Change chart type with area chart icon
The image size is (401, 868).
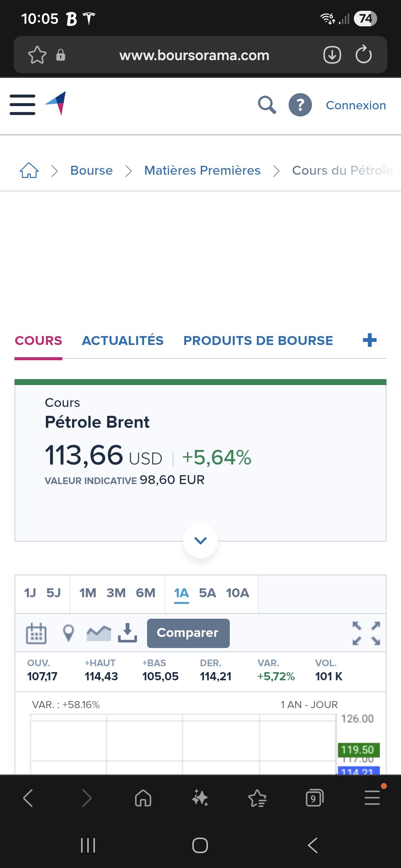99,633
